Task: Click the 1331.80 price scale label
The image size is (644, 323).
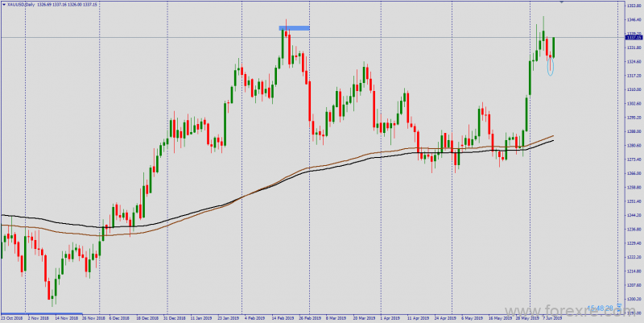Action: tap(634, 48)
